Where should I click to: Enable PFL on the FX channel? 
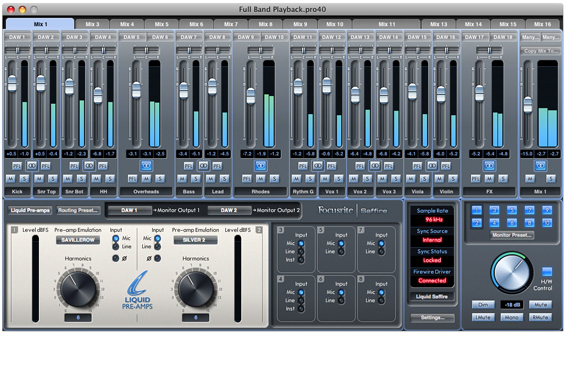[475, 179]
